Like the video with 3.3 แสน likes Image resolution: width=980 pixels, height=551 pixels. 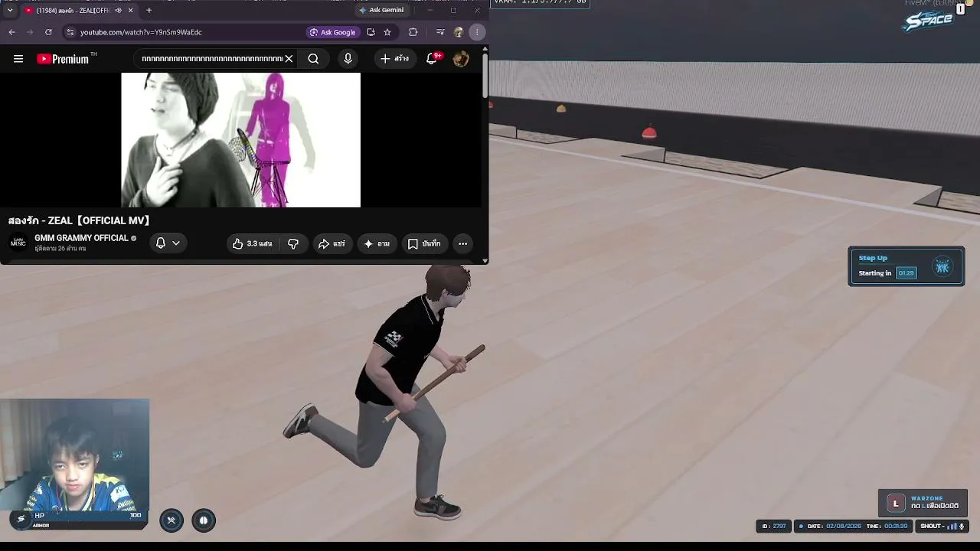(x=253, y=243)
